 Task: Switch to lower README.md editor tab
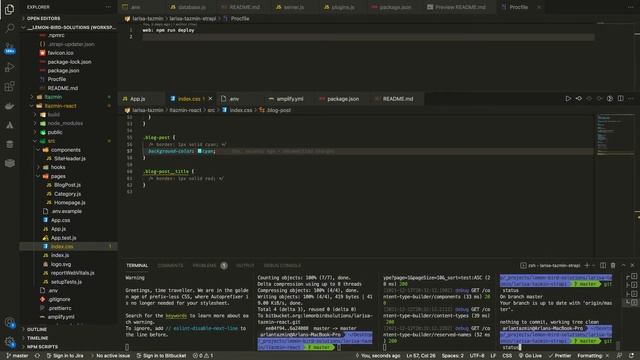[398, 99]
